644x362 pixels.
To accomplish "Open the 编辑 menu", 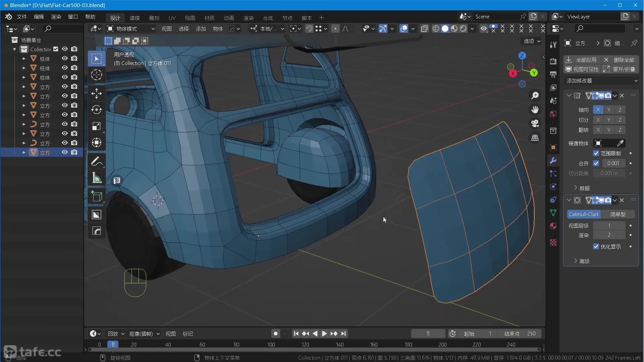I will click(x=39, y=17).
